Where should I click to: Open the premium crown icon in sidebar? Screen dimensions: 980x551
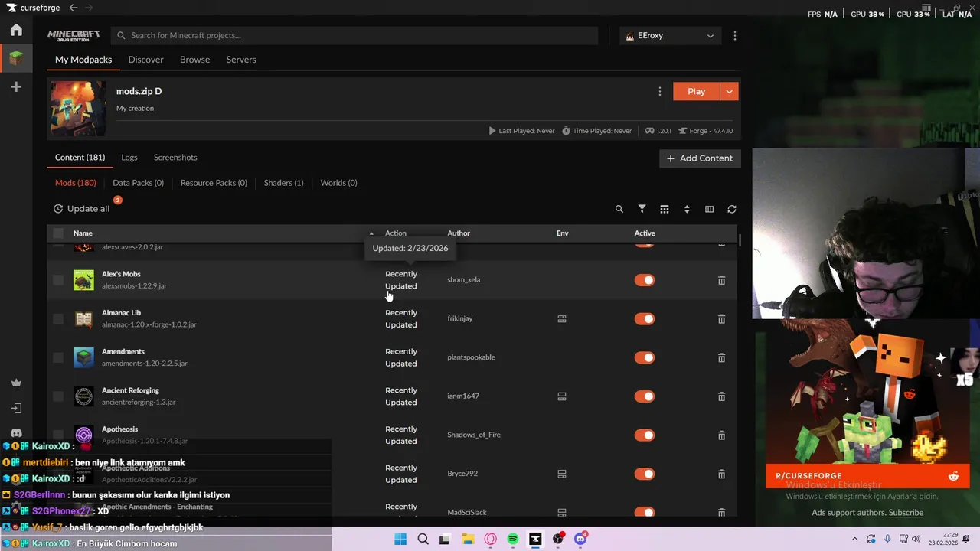point(16,383)
